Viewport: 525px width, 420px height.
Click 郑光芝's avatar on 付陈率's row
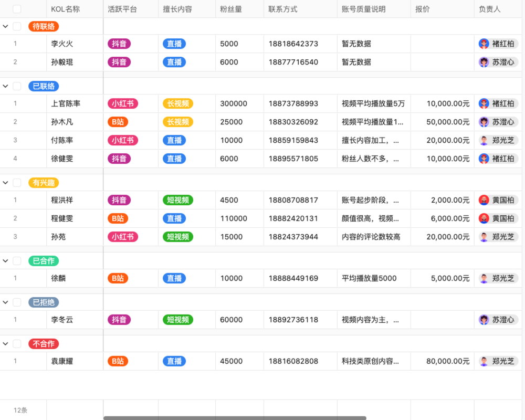pyautogui.click(x=484, y=140)
